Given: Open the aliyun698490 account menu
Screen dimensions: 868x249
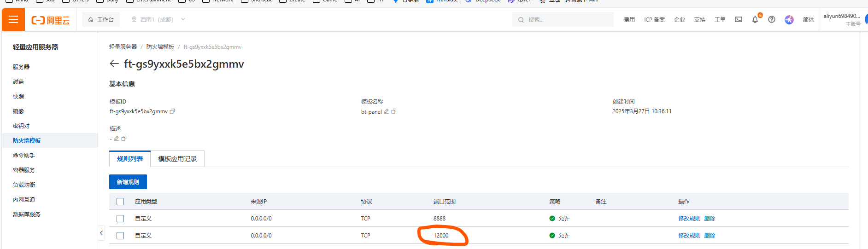Looking at the screenshot, I should coord(842,19).
